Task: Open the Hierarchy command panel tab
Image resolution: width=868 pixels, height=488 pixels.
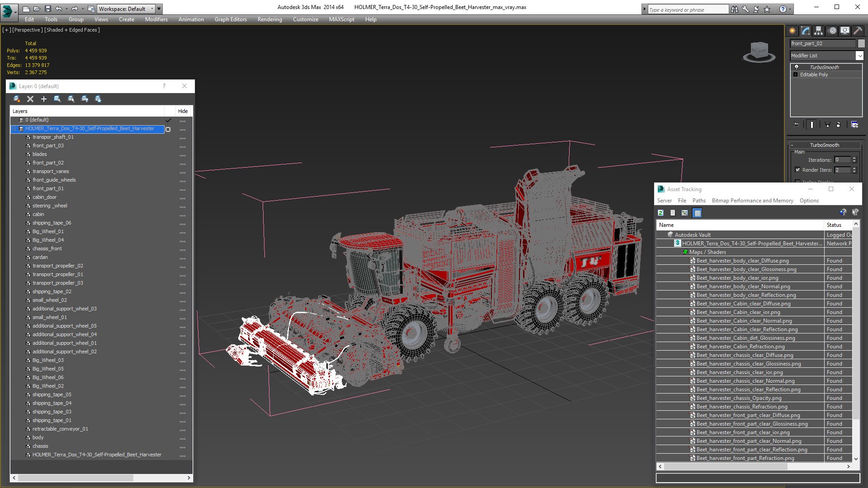Action: (819, 31)
